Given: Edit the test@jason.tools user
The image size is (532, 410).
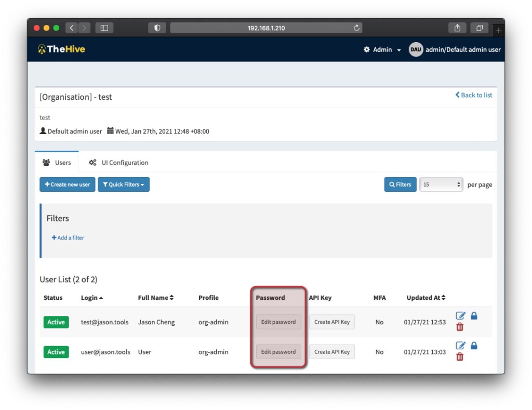Looking at the screenshot, I should (x=460, y=315).
